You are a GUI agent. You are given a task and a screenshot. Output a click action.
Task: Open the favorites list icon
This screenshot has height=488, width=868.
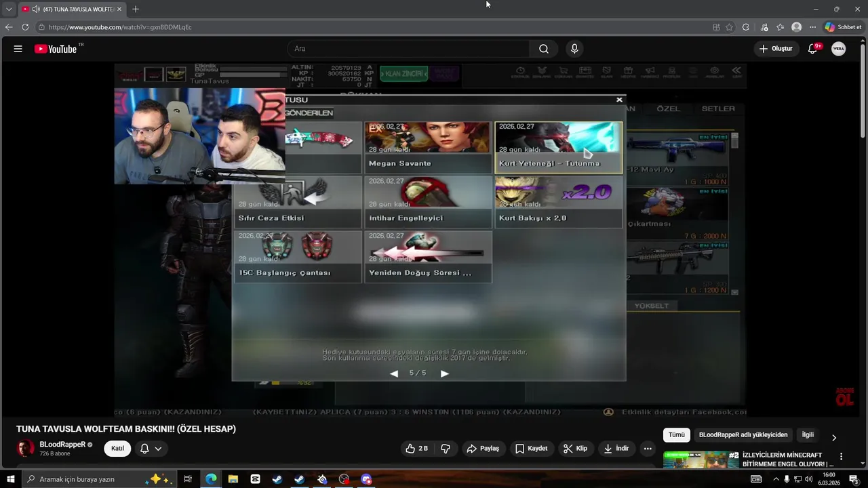[780, 27]
